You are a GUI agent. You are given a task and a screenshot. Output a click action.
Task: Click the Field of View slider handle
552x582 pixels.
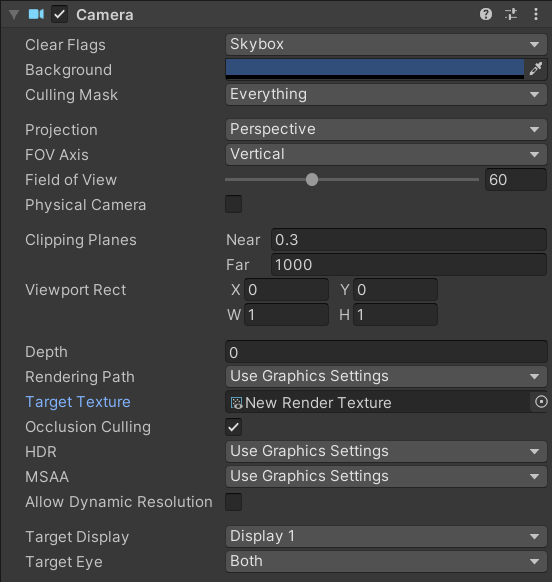(312, 180)
